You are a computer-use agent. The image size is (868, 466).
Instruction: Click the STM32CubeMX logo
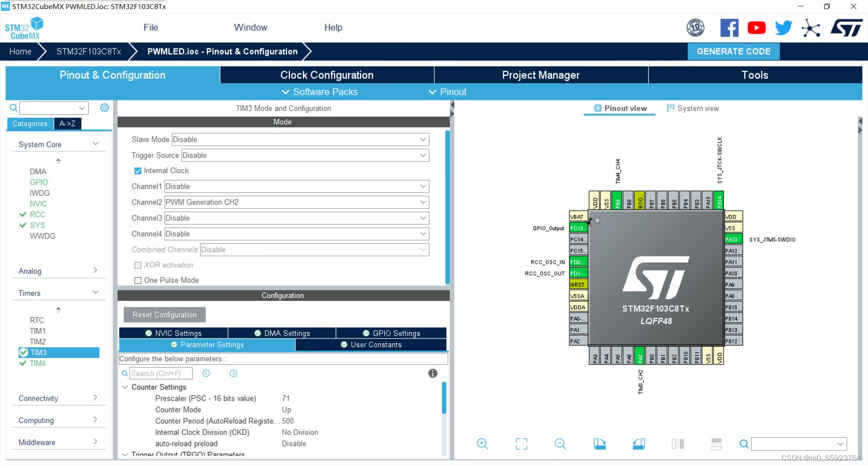click(24, 28)
